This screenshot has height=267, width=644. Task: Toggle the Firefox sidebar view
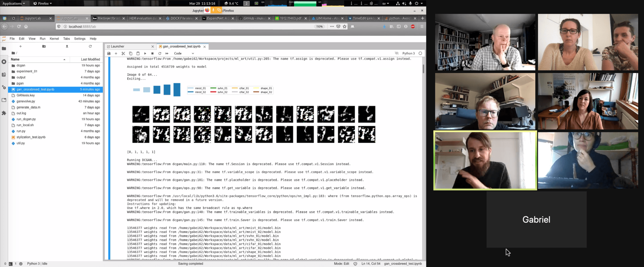pyautogui.click(x=399, y=26)
